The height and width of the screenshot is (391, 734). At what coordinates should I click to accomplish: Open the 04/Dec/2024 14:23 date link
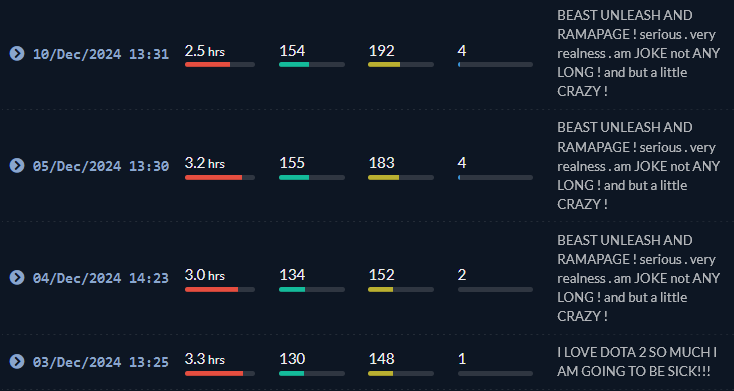tap(101, 278)
